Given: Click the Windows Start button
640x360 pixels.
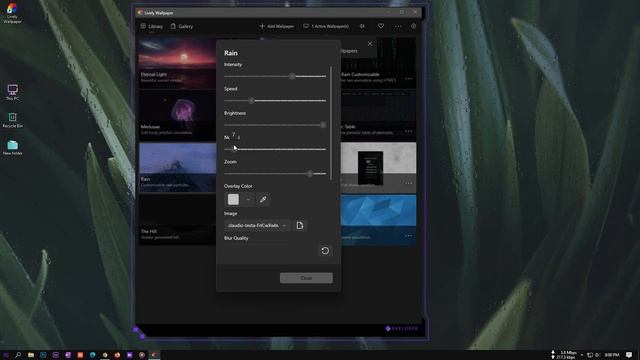Looking at the screenshot, I should [x=6, y=355].
